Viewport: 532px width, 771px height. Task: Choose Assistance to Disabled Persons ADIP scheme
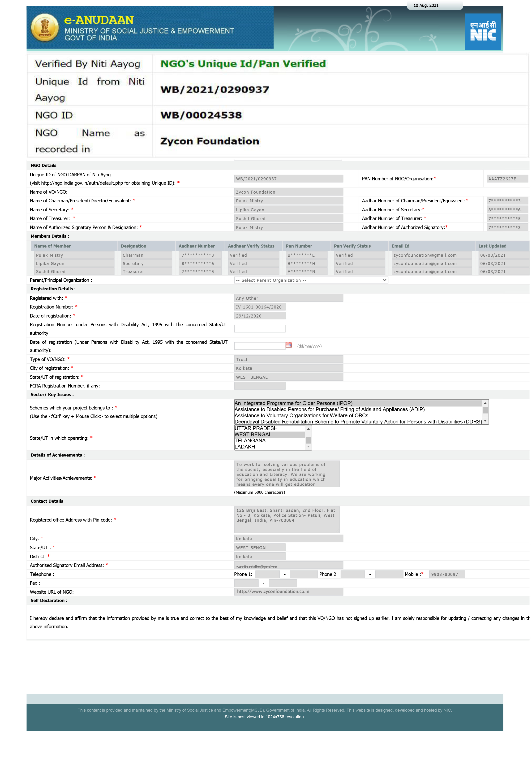click(x=358, y=409)
